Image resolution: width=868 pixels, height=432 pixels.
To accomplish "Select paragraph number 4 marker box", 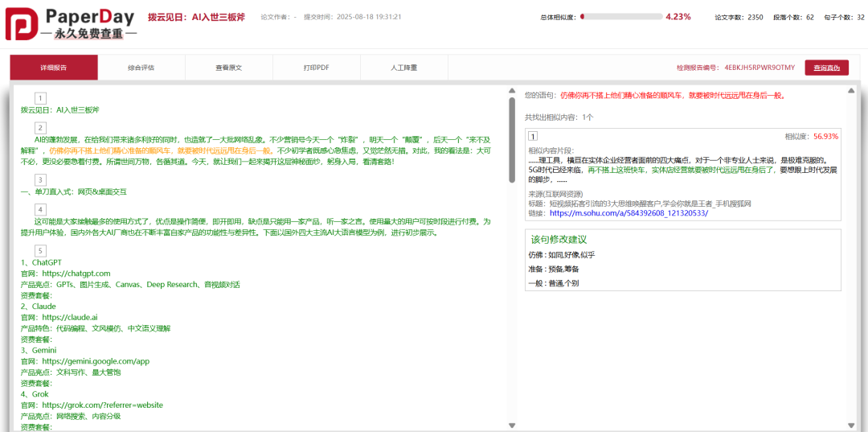I will (x=41, y=210).
